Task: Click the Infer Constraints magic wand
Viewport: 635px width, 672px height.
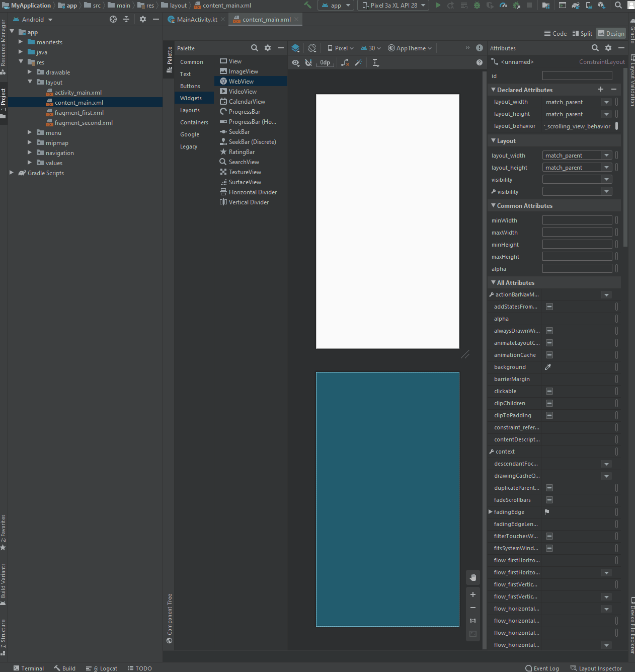Action: point(358,63)
